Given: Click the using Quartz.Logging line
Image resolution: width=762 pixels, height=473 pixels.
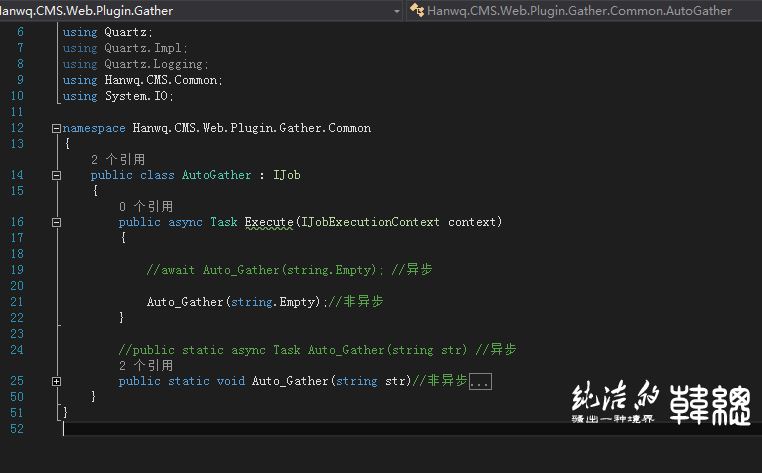Looking at the screenshot, I should click(x=134, y=64).
